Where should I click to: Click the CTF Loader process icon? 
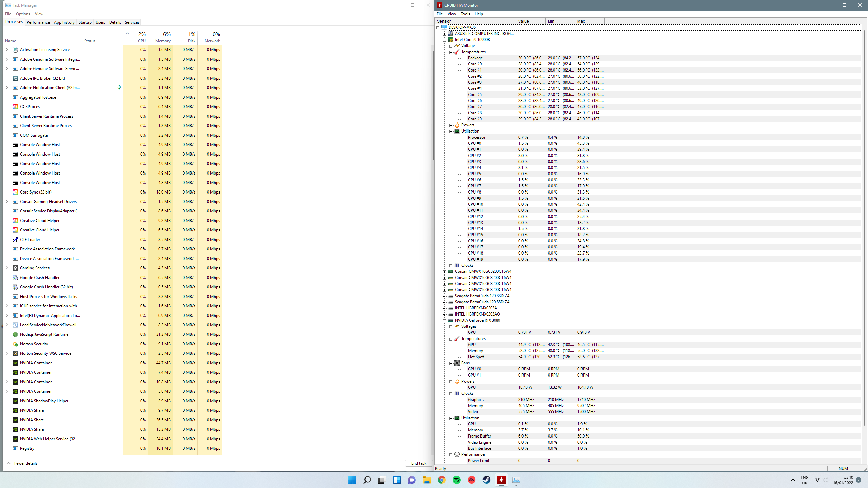(15, 240)
